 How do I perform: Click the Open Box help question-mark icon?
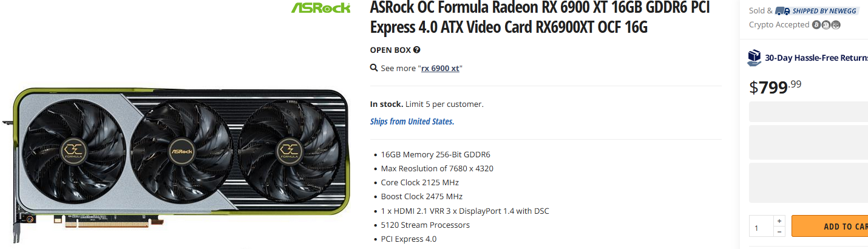click(417, 50)
